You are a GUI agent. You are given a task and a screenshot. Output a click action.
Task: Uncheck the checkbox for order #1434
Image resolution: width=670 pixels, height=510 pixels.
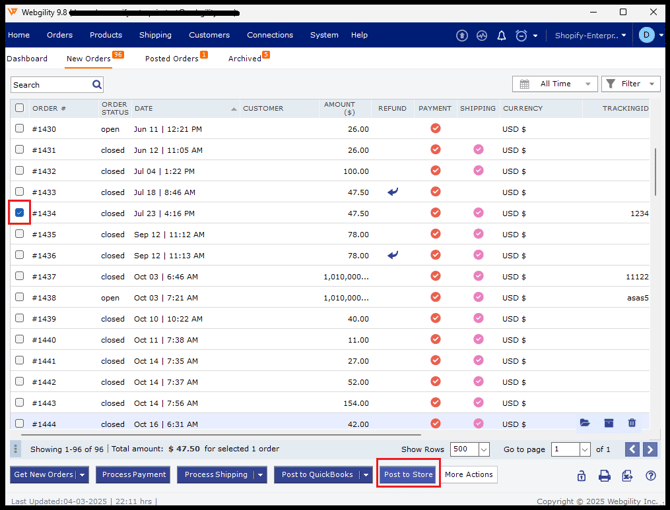pos(19,213)
